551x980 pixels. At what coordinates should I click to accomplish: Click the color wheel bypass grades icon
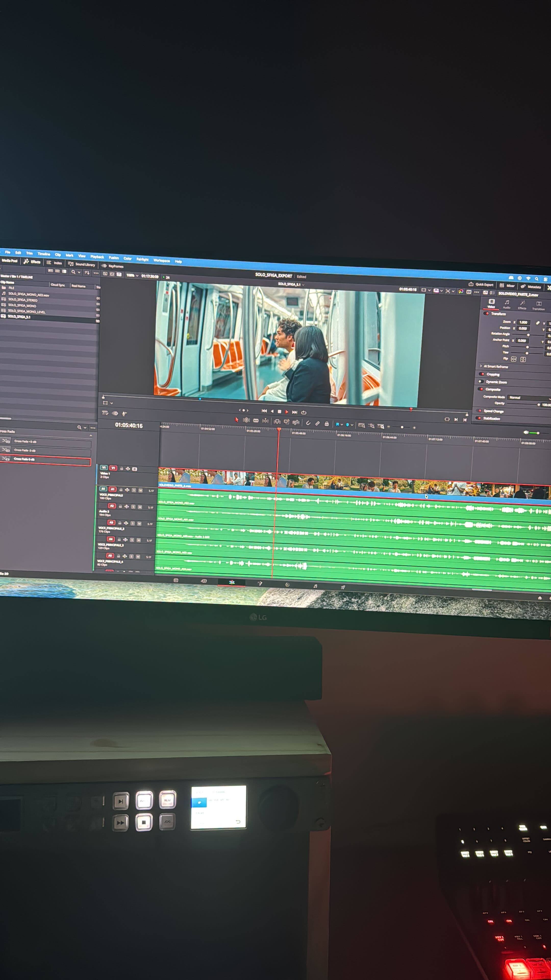tap(460, 291)
